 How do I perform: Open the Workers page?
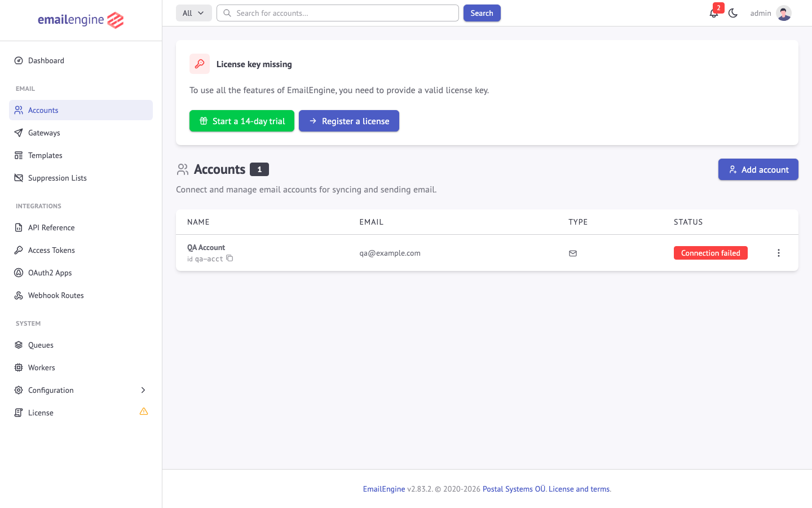click(x=81, y=367)
